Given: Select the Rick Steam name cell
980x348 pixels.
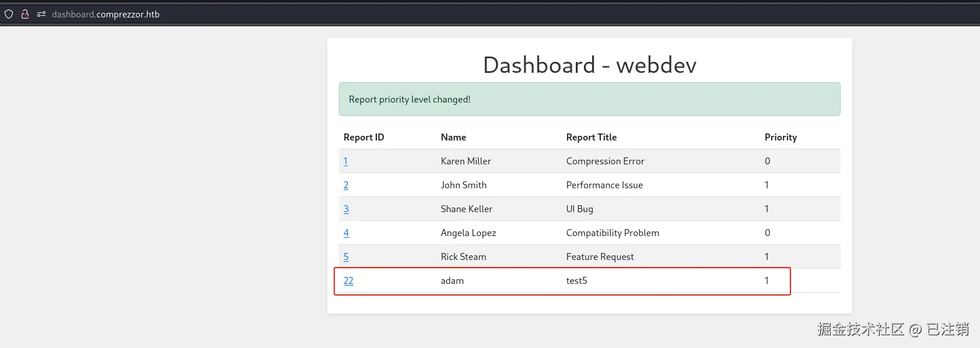Looking at the screenshot, I should coord(463,257).
